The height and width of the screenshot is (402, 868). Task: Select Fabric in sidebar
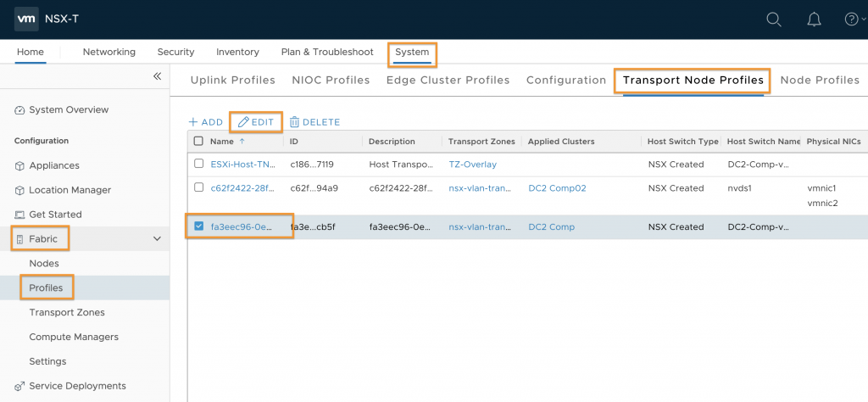pos(43,239)
